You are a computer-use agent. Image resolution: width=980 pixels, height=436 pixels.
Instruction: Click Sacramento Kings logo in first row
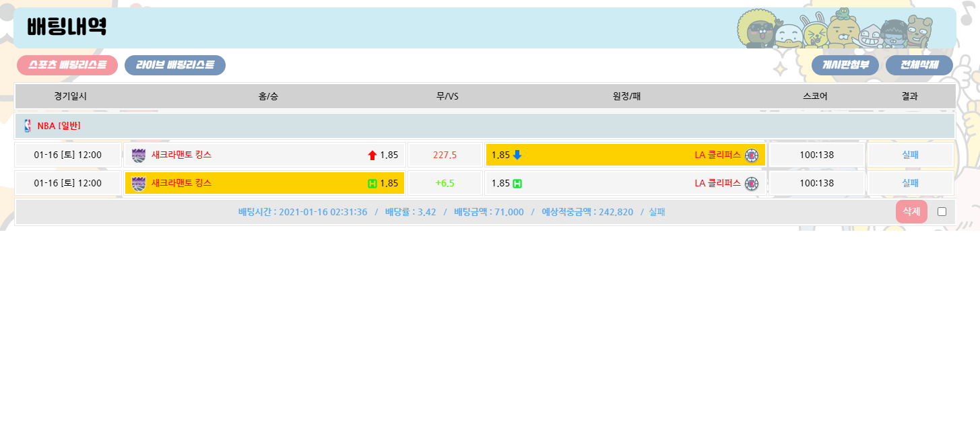pos(139,155)
